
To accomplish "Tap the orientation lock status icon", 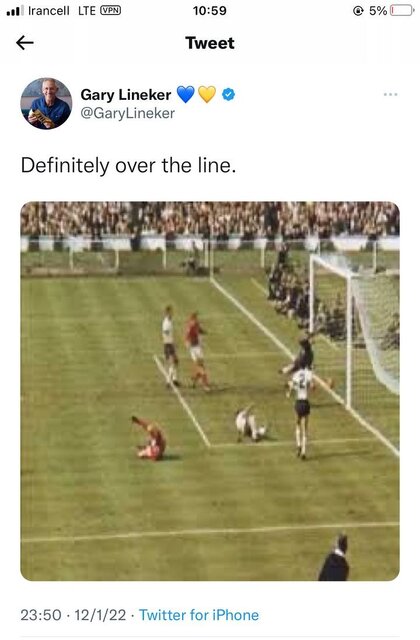I will point(358,11).
